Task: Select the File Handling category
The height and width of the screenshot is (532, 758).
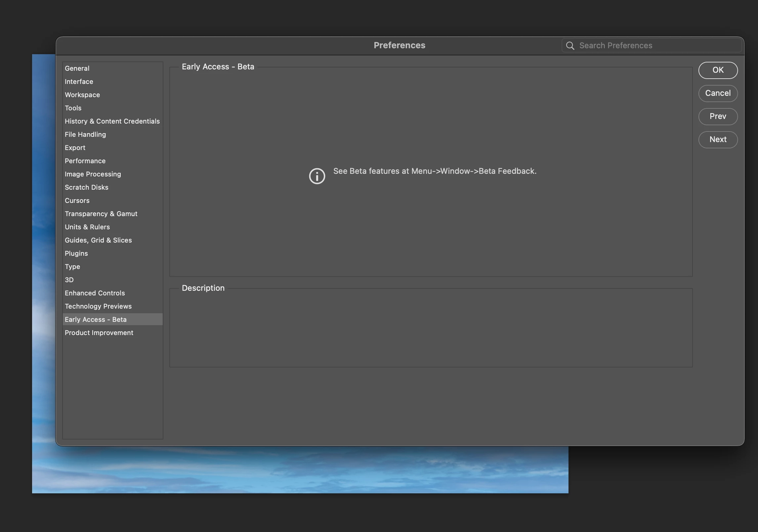Action: pyautogui.click(x=85, y=134)
